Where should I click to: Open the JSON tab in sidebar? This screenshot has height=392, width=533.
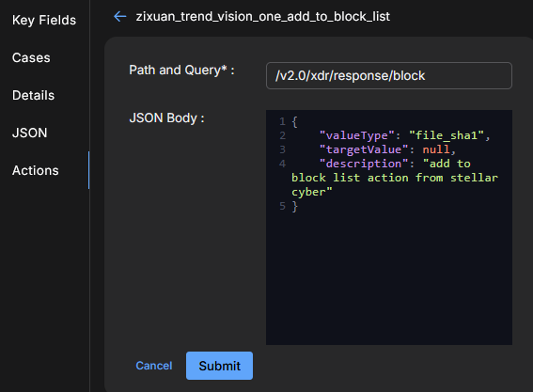(x=30, y=133)
